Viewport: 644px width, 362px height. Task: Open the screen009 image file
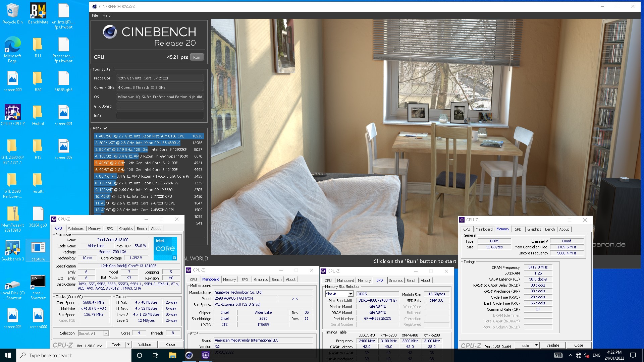coord(12,81)
